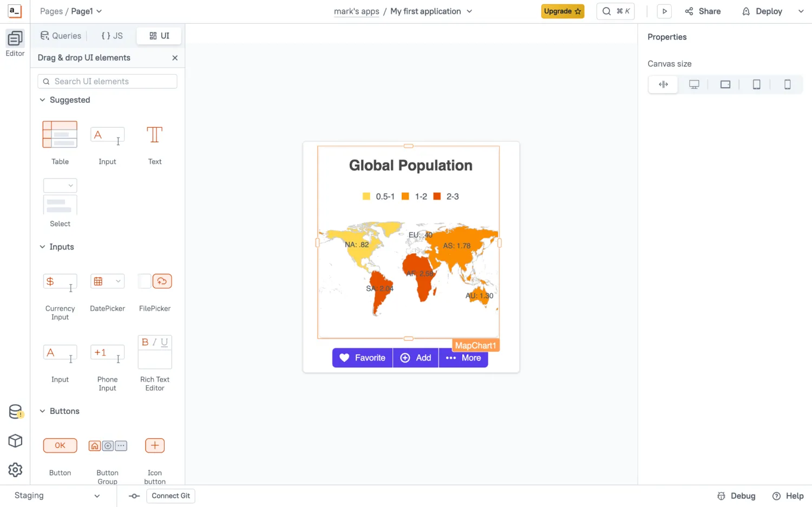Choose mobile canvas size icon
812x507 pixels.
tap(788, 84)
